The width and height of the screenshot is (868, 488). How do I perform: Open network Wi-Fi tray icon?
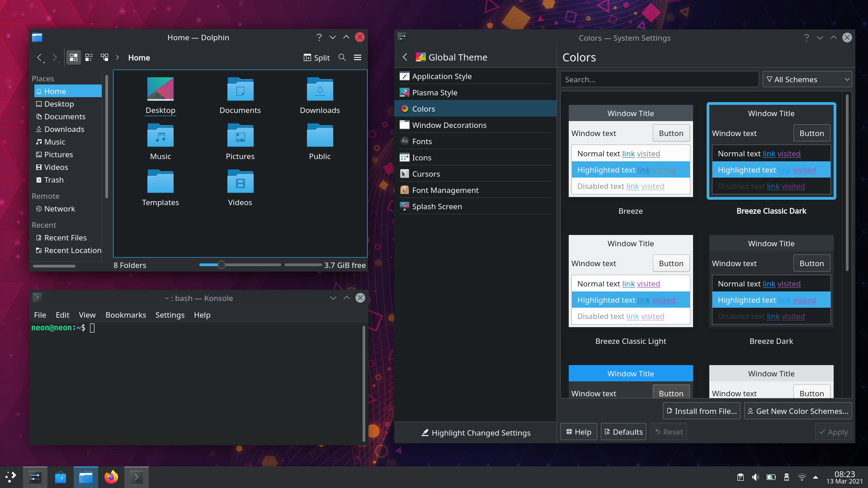(802, 477)
